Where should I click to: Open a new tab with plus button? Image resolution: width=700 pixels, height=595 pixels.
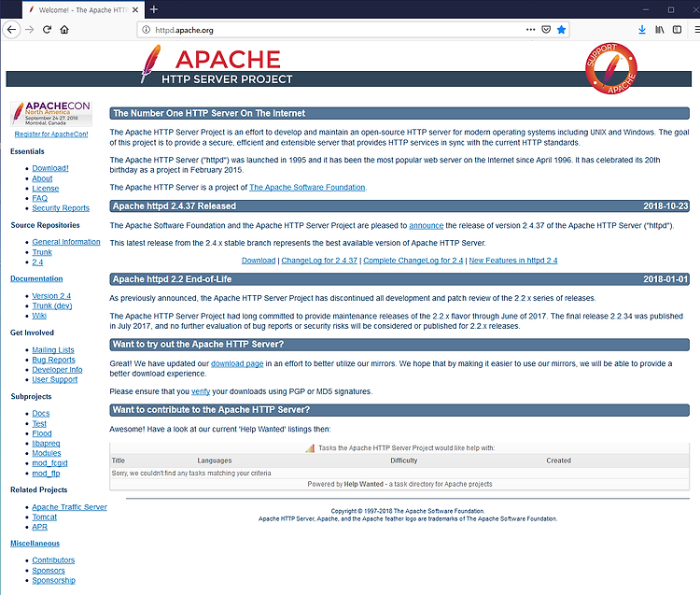[154, 9]
